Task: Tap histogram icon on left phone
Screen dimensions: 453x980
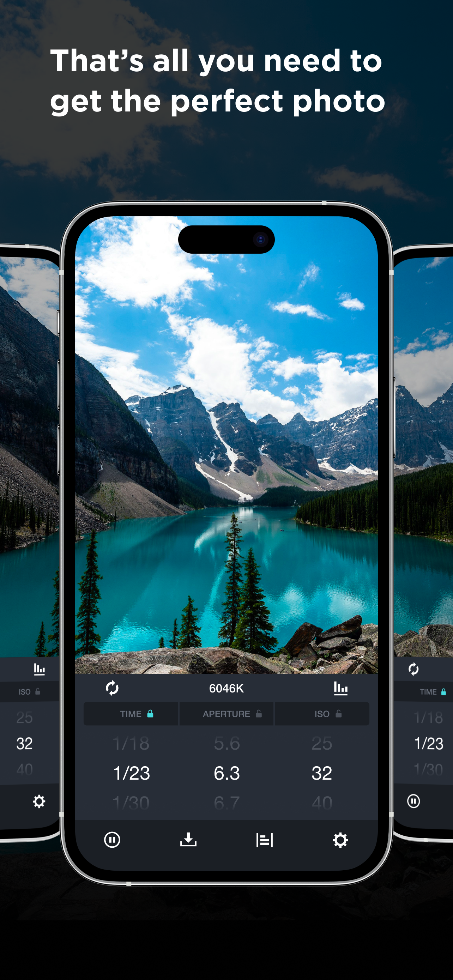Action: click(39, 669)
